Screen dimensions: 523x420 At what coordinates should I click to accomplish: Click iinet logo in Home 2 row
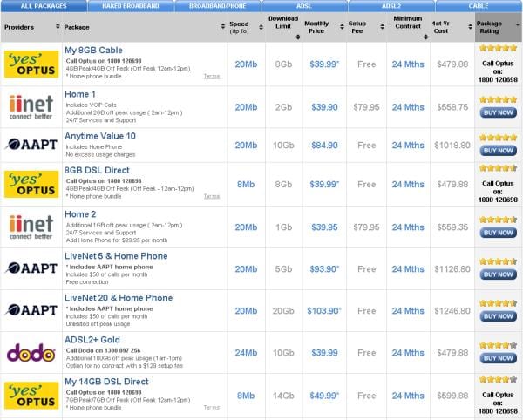tap(31, 227)
